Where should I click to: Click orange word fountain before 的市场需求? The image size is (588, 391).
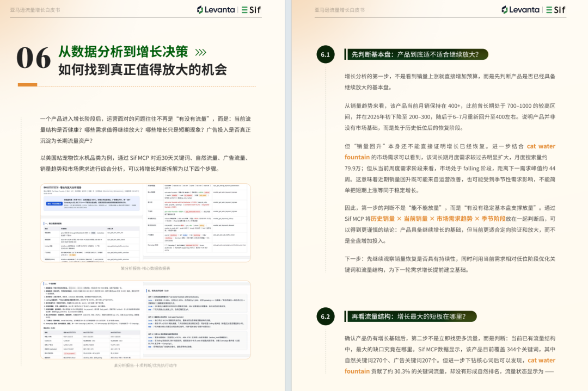tap(357, 157)
